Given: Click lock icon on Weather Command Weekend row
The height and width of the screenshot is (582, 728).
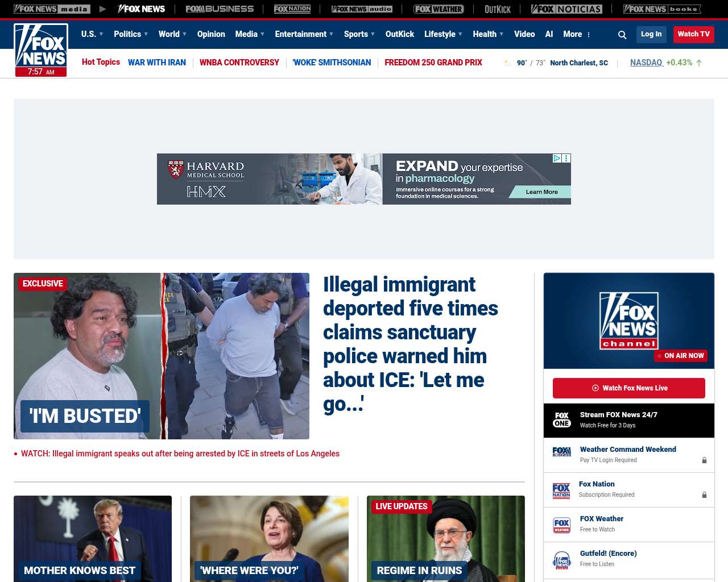Looking at the screenshot, I should [x=704, y=460].
